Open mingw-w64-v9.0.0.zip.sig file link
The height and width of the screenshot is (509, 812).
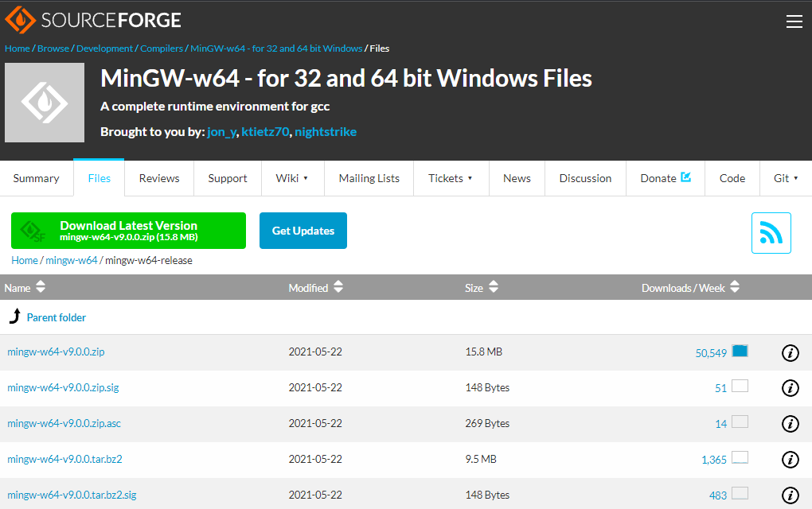pos(63,387)
